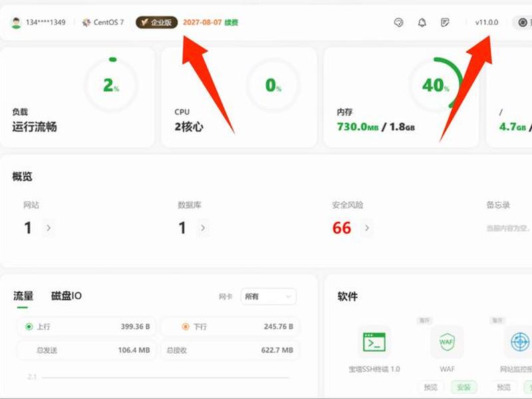Screen dimensions: 532x399
Task: Click the 企业版 enterprise edition badge
Action: click(x=156, y=23)
